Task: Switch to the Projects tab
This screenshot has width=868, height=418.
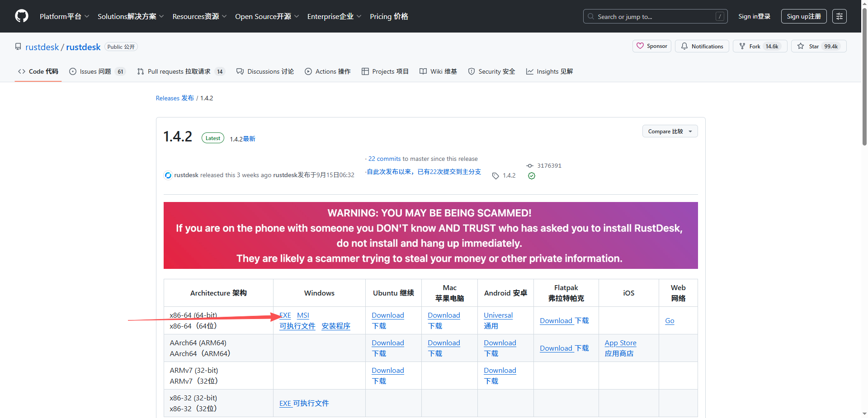Action: click(385, 71)
